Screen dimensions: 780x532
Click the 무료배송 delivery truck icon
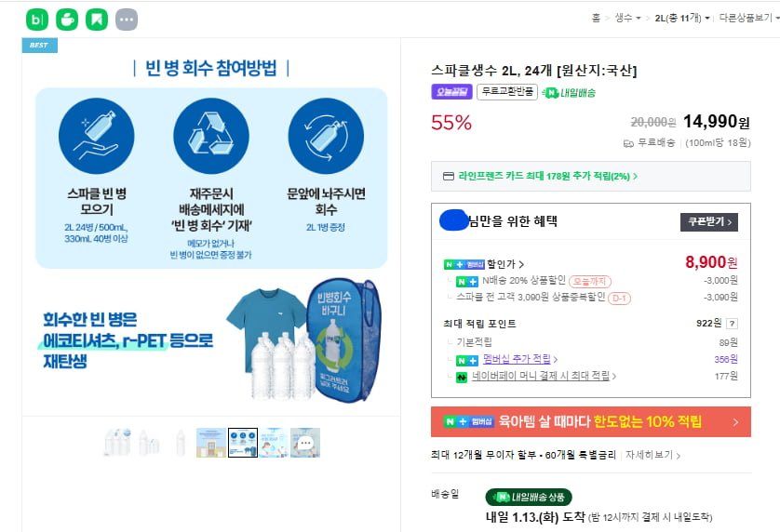click(629, 142)
